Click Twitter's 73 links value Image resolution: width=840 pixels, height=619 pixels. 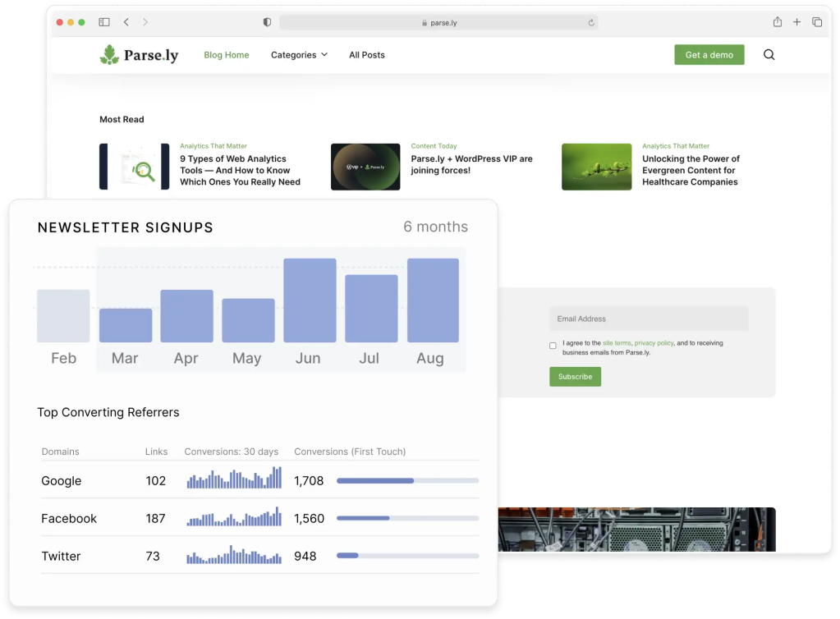(153, 556)
